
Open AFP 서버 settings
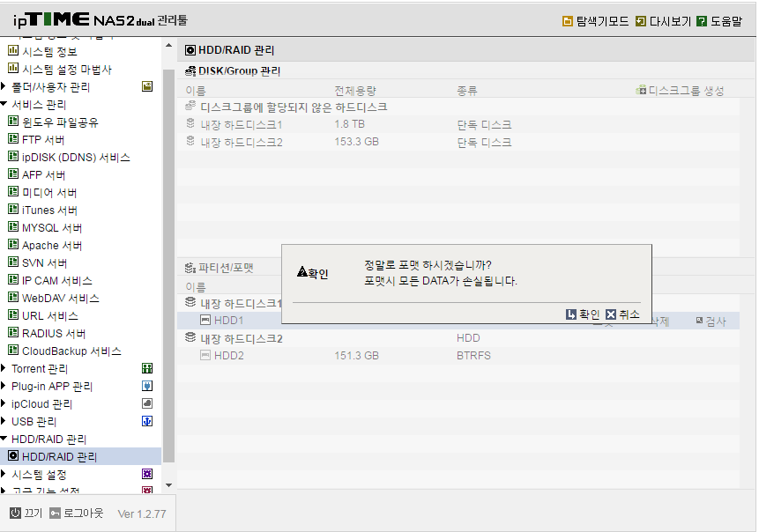(37, 174)
